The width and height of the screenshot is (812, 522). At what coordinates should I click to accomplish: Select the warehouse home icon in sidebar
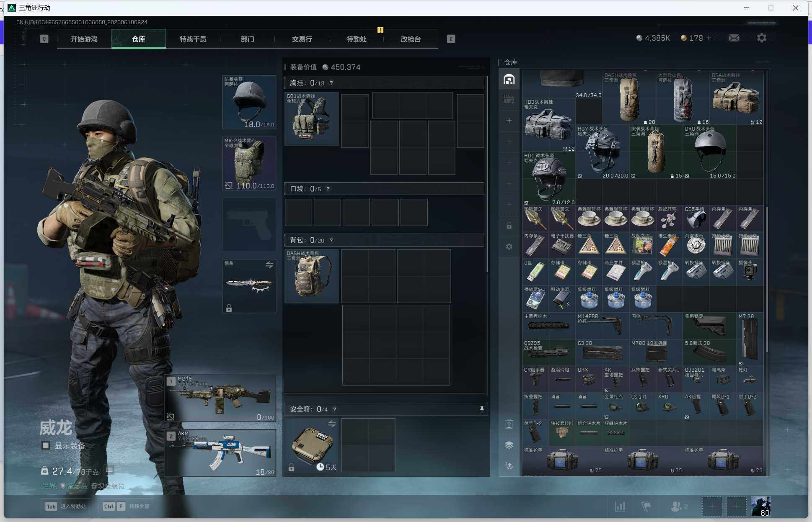(x=509, y=80)
